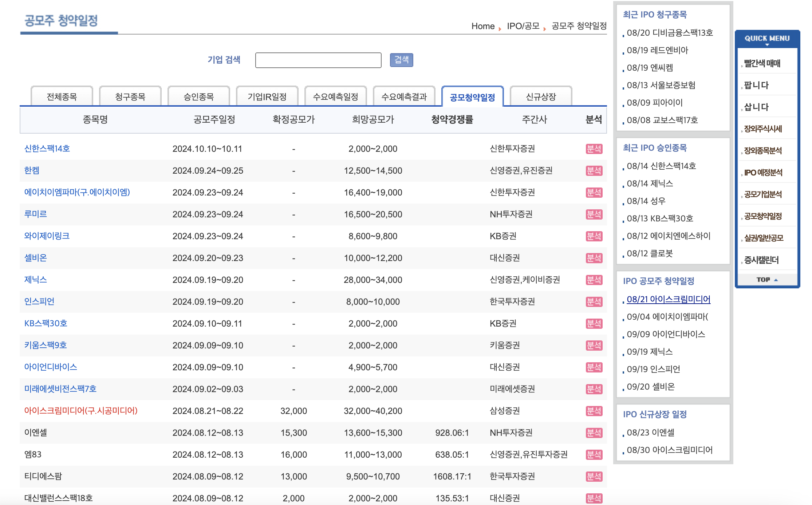Open the 신규상장 tab

click(541, 96)
